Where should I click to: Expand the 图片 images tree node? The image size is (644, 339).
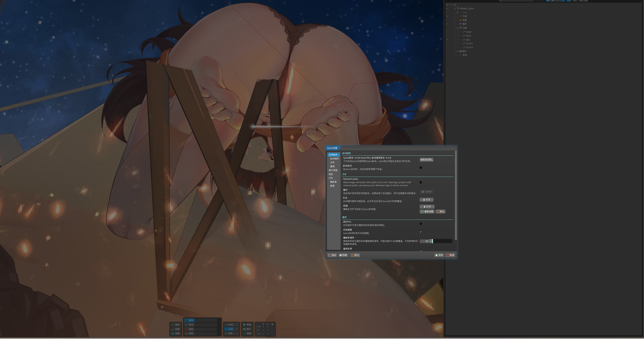click(x=458, y=51)
